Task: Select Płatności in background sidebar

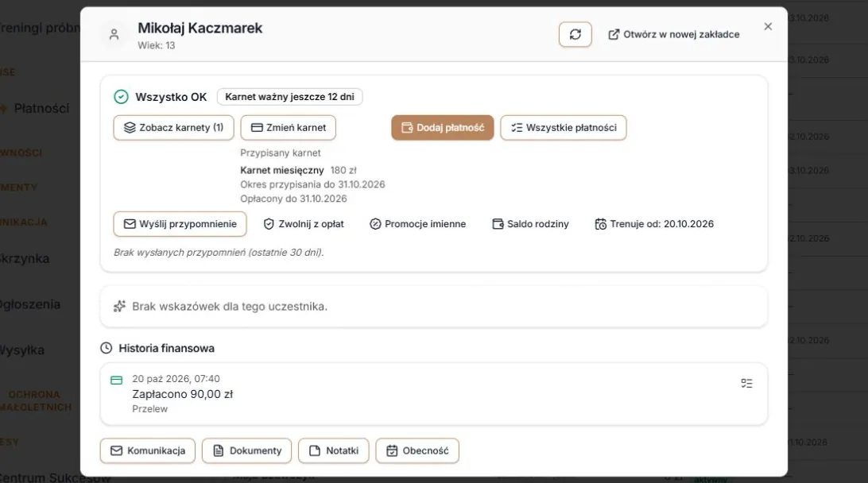Action: 41,109
